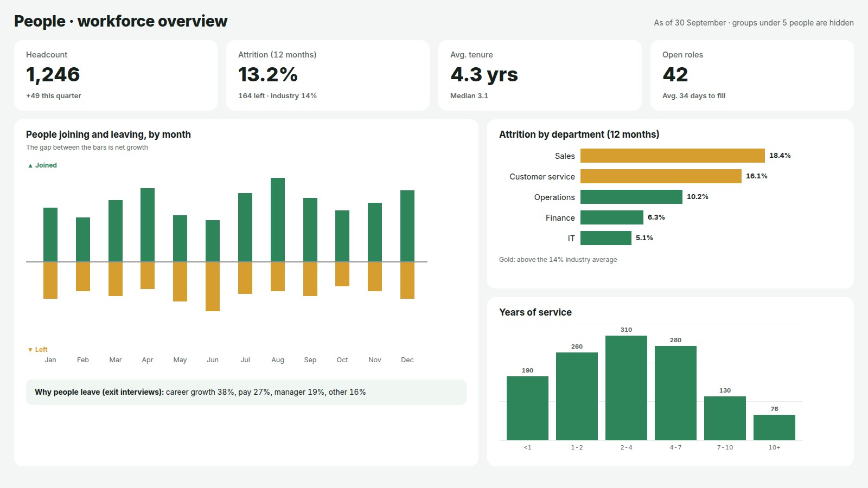Click the June left gold bar

[213, 286]
